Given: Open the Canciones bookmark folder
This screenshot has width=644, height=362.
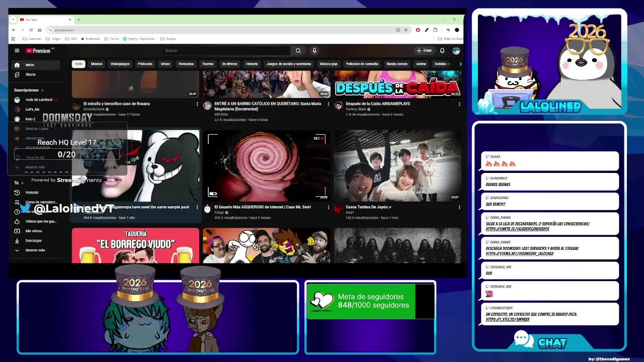Looking at the screenshot, I should (x=32, y=39).
